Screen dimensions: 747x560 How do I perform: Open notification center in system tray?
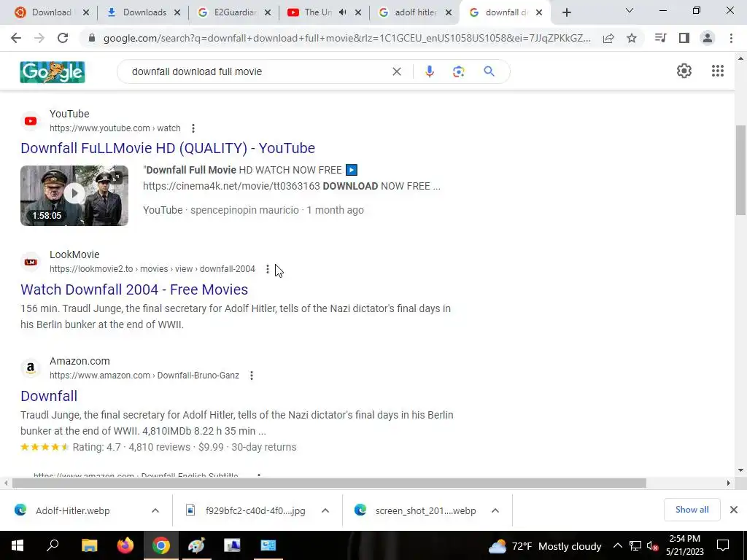point(723,545)
